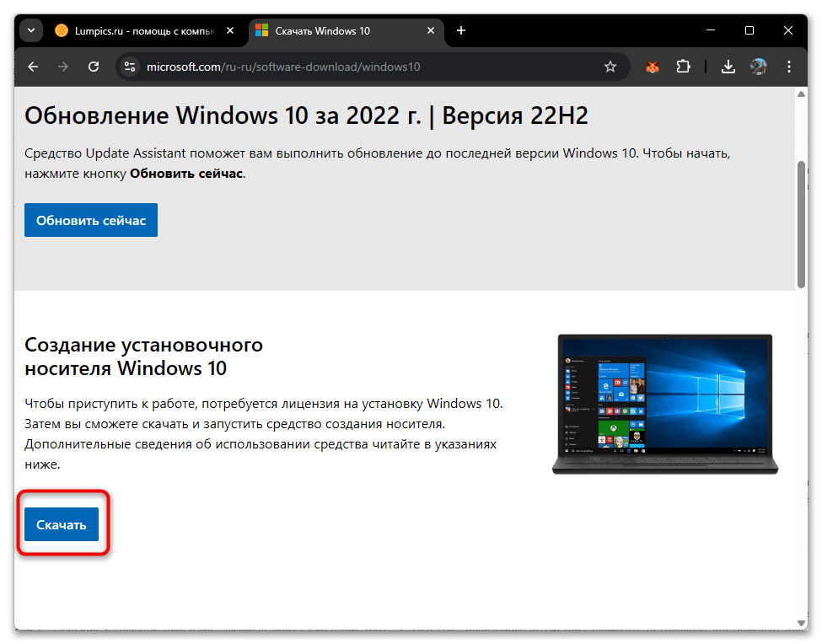Maximize the browser window
This screenshot has width=822, height=644.
(749, 30)
